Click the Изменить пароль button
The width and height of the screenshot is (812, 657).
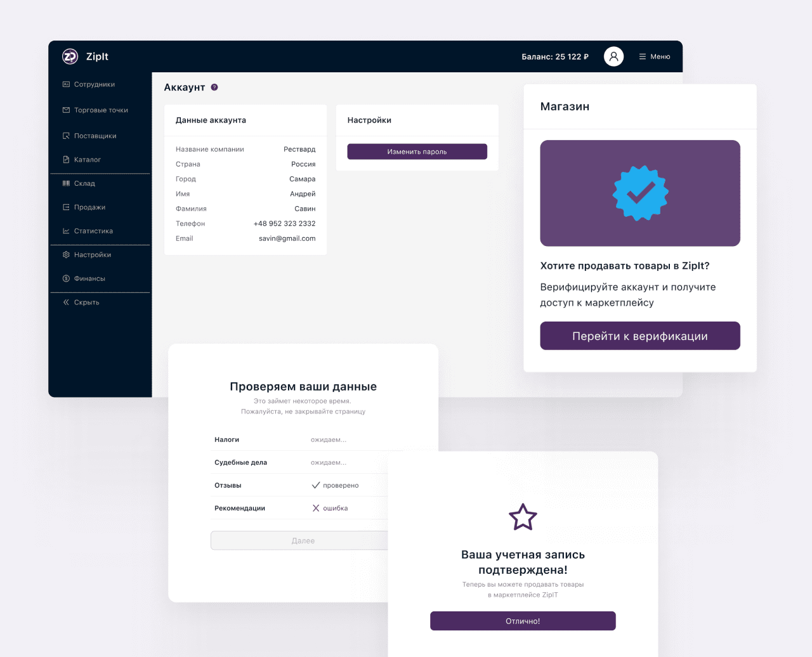(417, 152)
